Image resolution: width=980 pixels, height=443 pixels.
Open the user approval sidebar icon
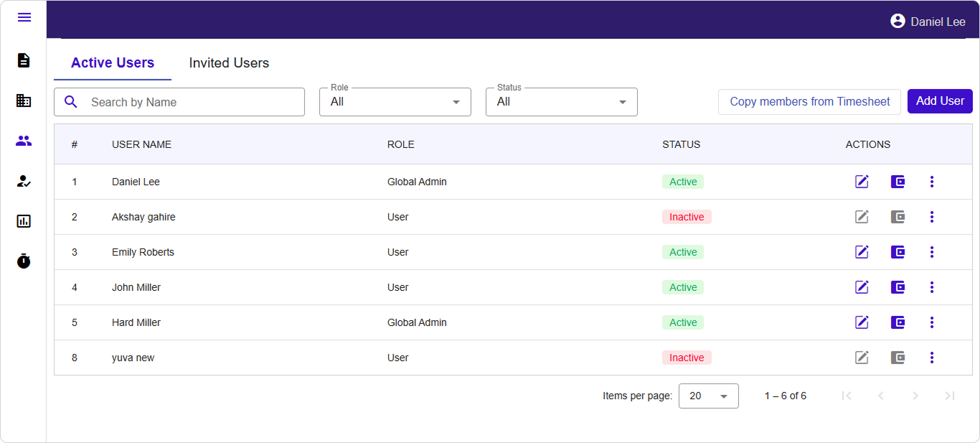(24, 181)
